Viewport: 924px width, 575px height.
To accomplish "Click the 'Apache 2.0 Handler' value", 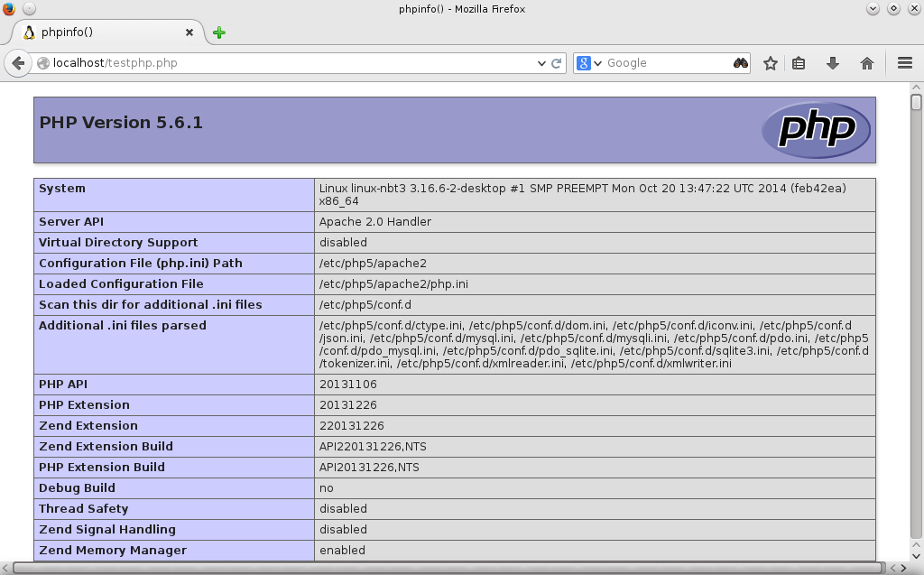I will [x=374, y=222].
